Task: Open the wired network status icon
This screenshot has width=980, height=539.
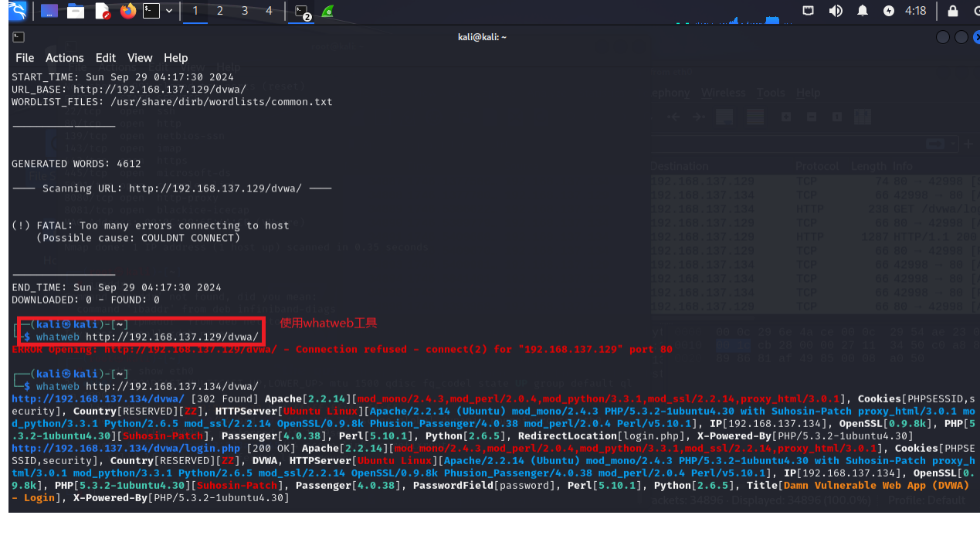Action: click(x=809, y=11)
